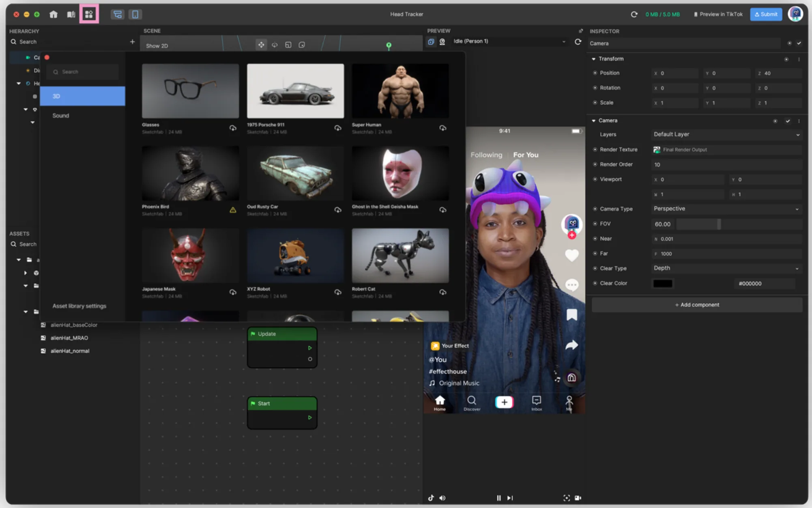Open the Camera component three-dot menu
Viewport: 812px width, 508px height.
tap(799, 121)
